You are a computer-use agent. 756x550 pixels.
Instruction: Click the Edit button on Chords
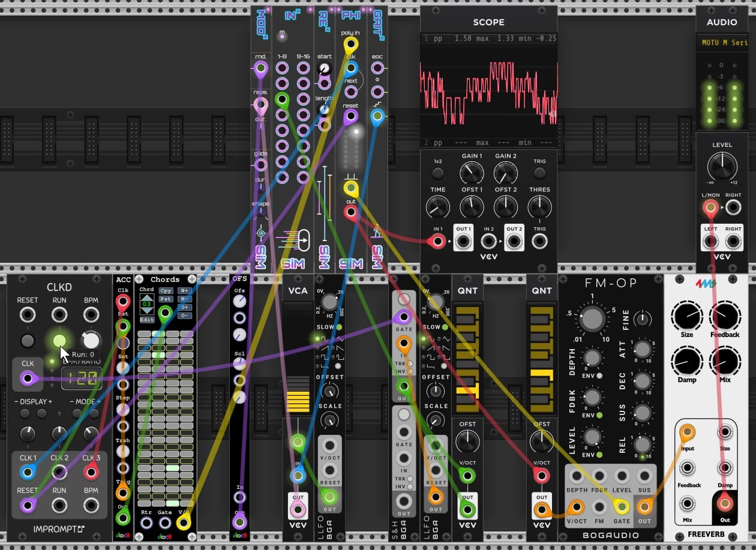[146, 320]
